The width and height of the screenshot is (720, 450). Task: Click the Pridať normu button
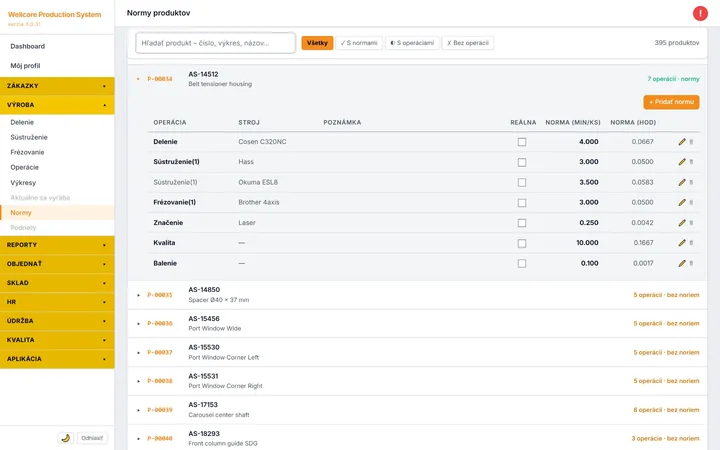pos(671,102)
